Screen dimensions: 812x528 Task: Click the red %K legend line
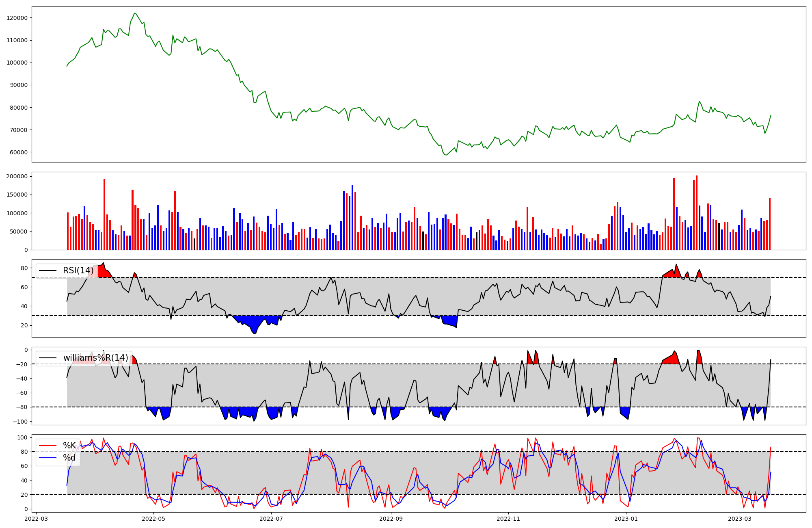(47, 446)
